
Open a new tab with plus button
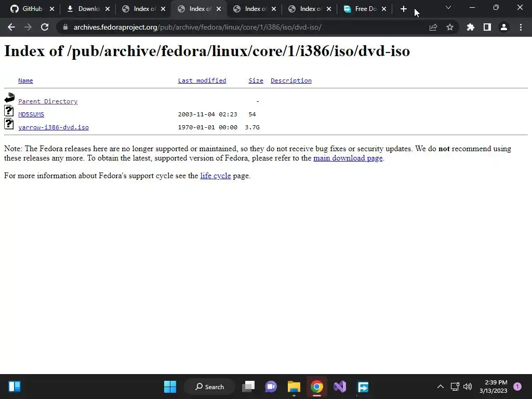pyautogui.click(x=403, y=9)
